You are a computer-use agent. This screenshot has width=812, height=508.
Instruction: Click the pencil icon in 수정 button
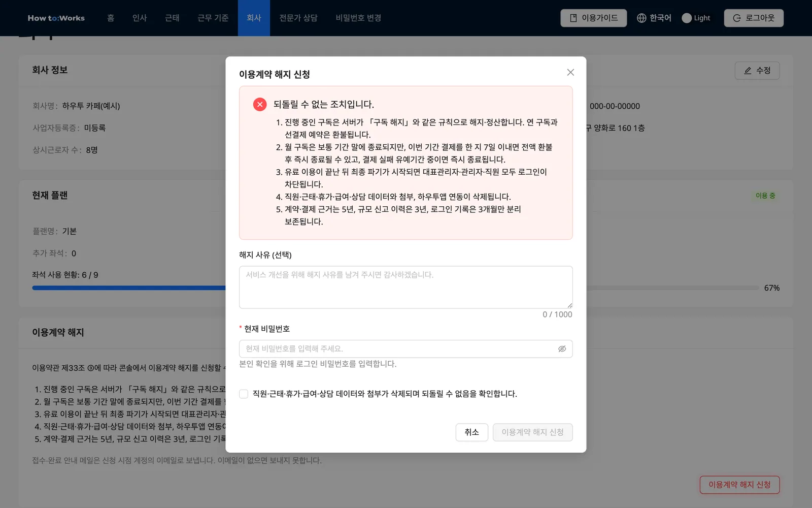[x=748, y=71]
